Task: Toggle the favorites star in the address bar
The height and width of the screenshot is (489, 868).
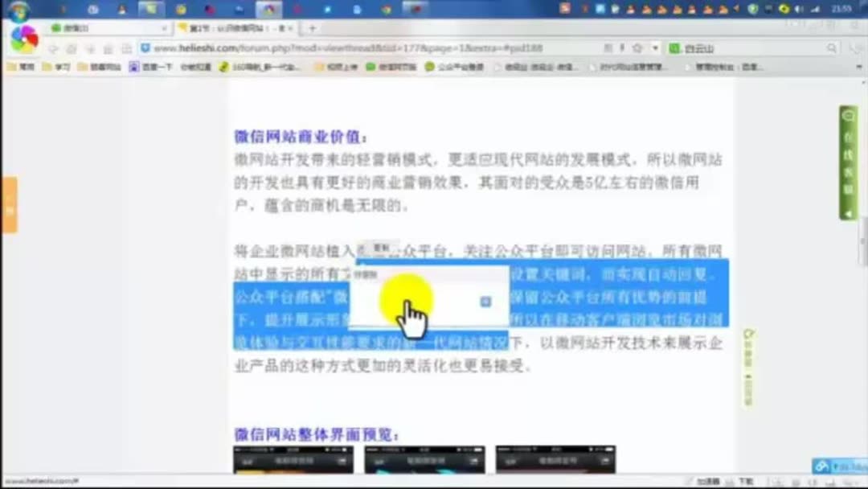Action: tap(639, 48)
